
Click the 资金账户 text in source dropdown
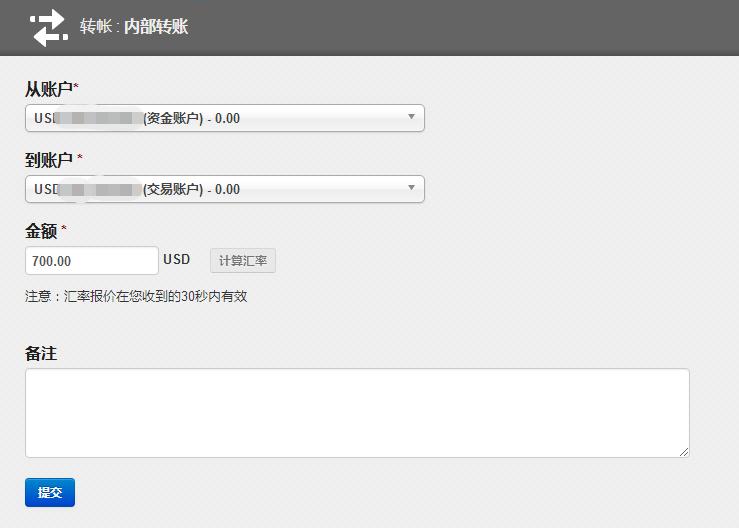click(174, 118)
